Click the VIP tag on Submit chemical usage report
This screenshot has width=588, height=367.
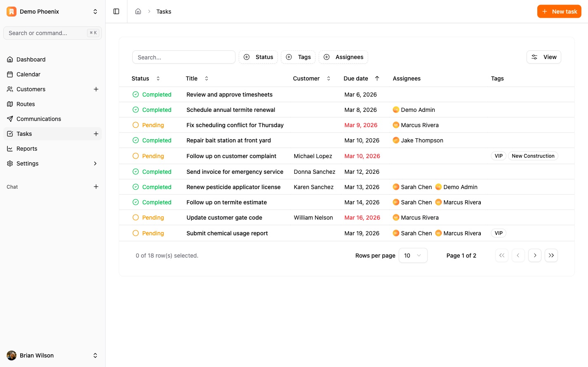[x=499, y=233]
